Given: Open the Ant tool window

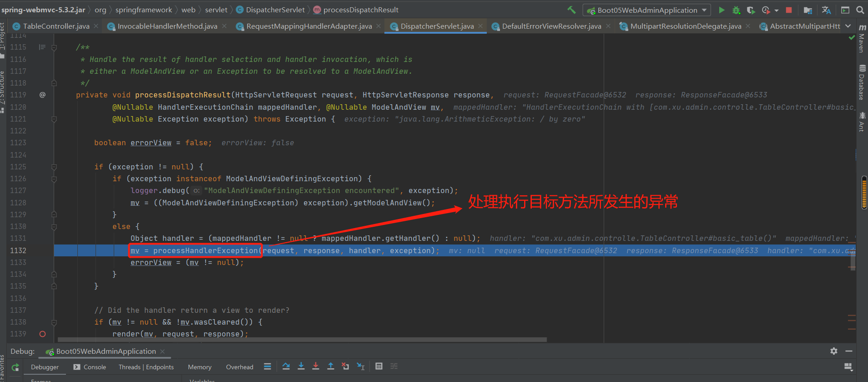Looking at the screenshot, I should click(862, 122).
